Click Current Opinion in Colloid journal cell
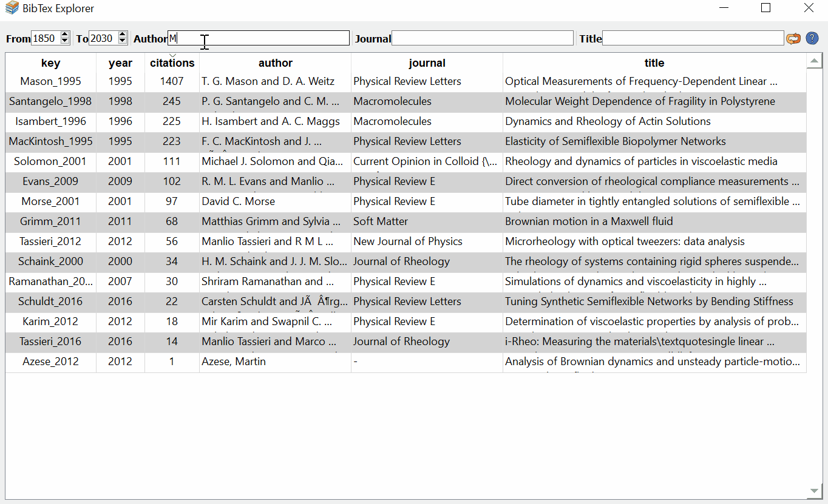The width and height of the screenshot is (828, 504). (x=427, y=161)
